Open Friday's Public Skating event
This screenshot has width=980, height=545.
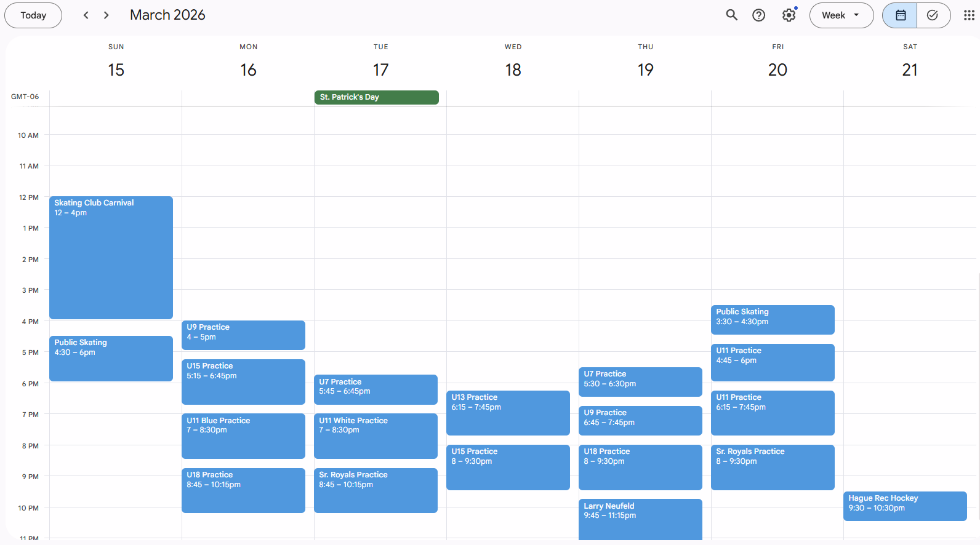[x=773, y=320]
